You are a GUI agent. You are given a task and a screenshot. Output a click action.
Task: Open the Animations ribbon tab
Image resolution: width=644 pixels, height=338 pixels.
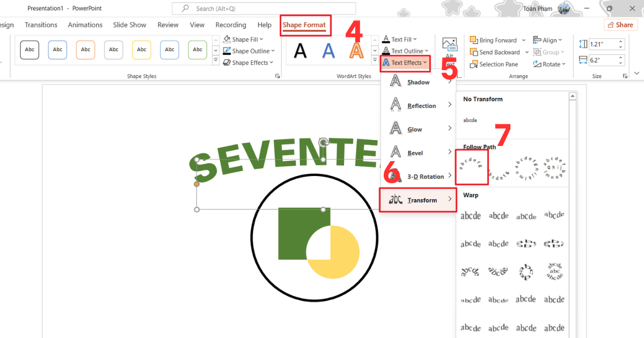pyautogui.click(x=85, y=25)
